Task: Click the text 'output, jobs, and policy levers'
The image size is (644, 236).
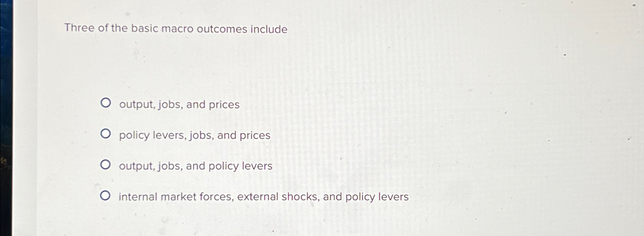Action: point(195,166)
